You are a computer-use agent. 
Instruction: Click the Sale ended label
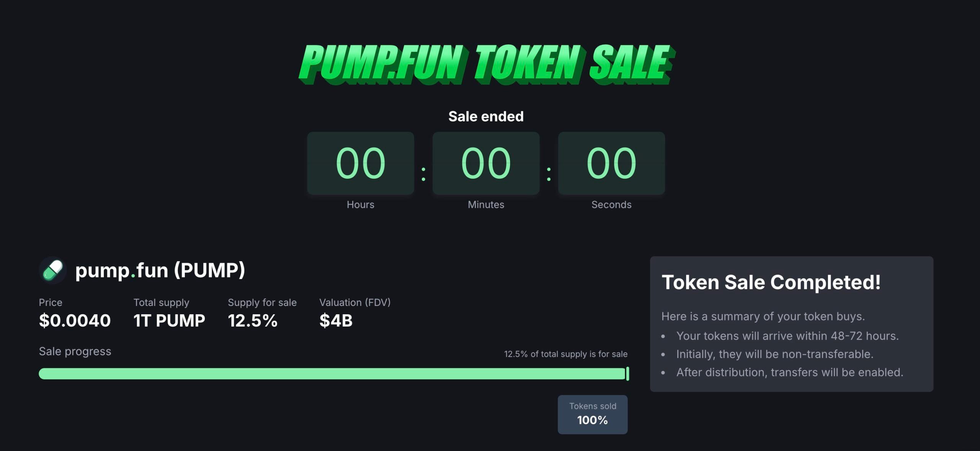point(486,116)
